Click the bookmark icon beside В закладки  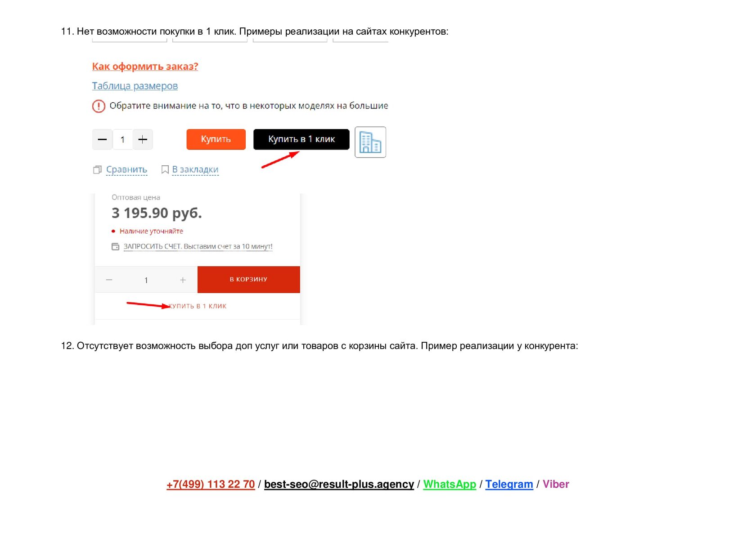tap(165, 170)
